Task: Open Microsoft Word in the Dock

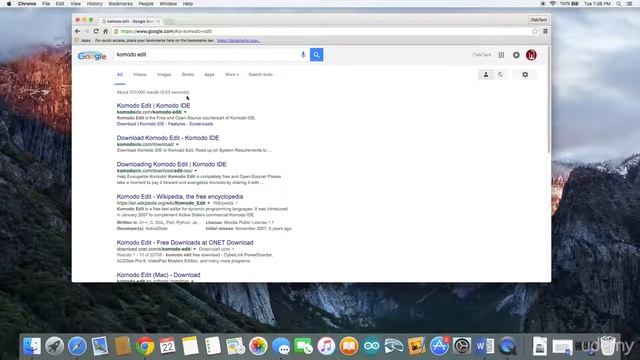Action: [484, 346]
